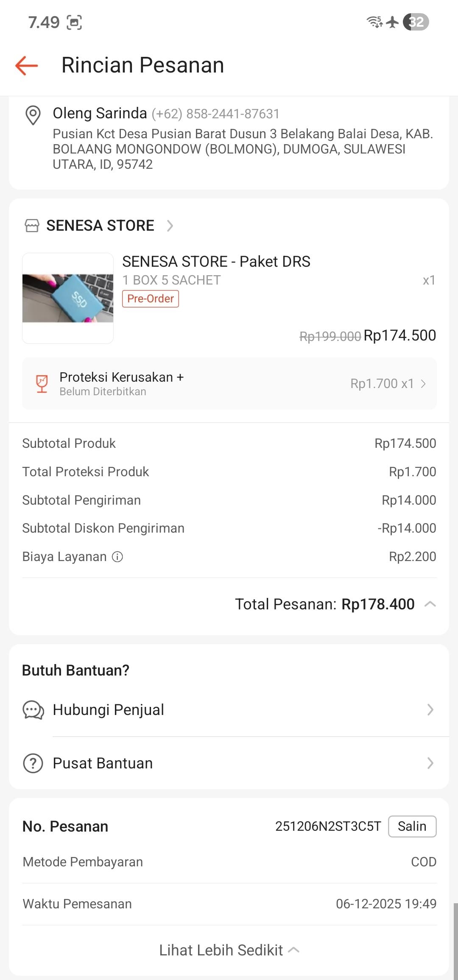Open Proteksi Kerusakan details chevron
458x980 pixels.
pyautogui.click(x=423, y=384)
